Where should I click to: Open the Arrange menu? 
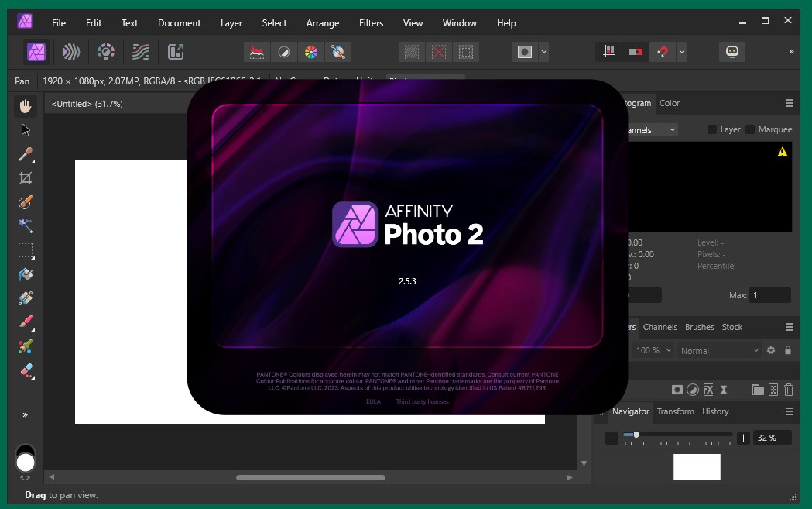pyautogui.click(x=323, y=22)
